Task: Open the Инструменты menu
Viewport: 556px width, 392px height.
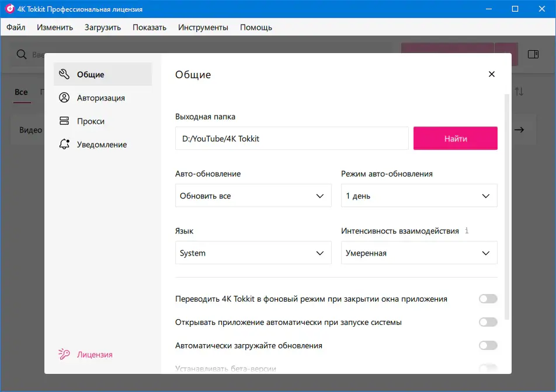Action: (x=202, y=27)
